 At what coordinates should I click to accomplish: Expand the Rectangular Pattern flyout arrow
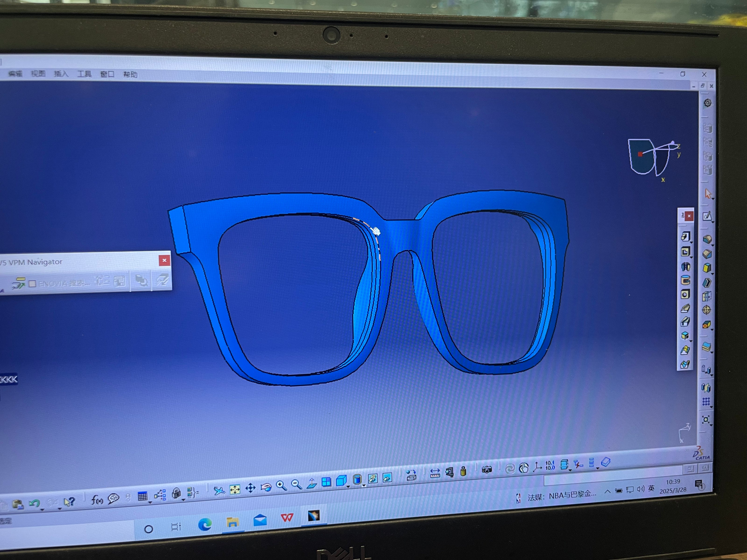tap(711, 407)
